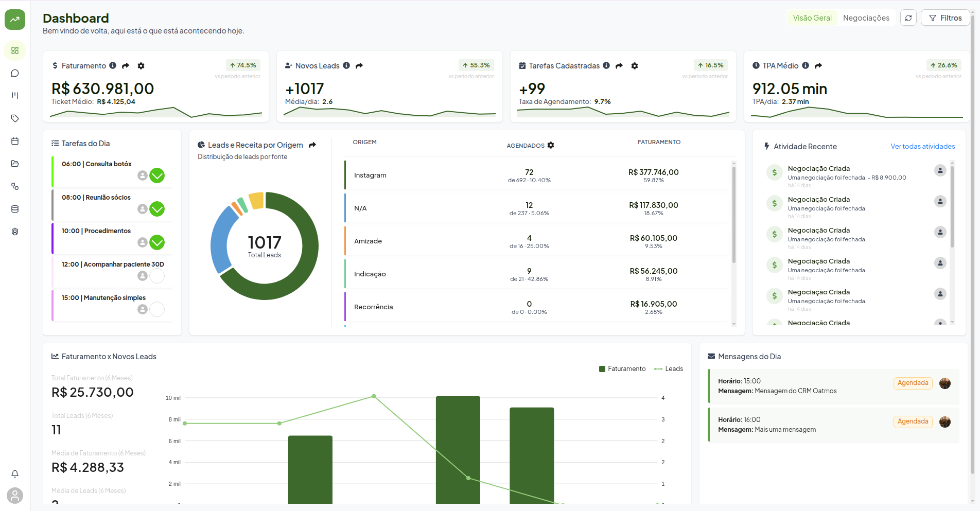
Task: Click the tag icon in sidebar
Action: (15, 118)
